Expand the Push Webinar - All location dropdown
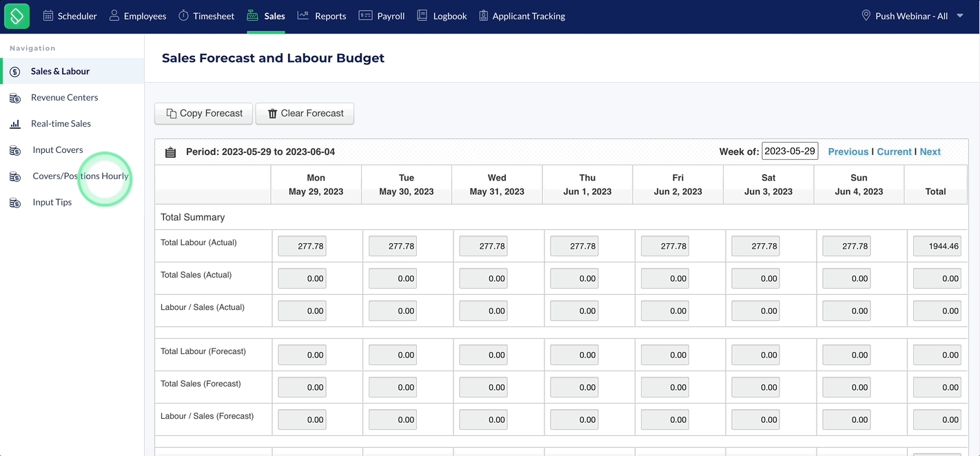This screenshot has height=456, width=980. (960, 16)
